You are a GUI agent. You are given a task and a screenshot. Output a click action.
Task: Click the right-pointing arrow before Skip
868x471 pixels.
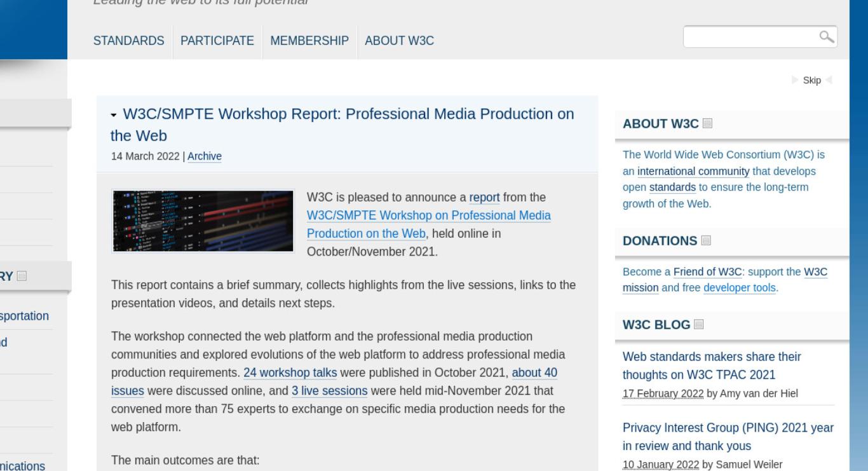click(x=796, y=80)
